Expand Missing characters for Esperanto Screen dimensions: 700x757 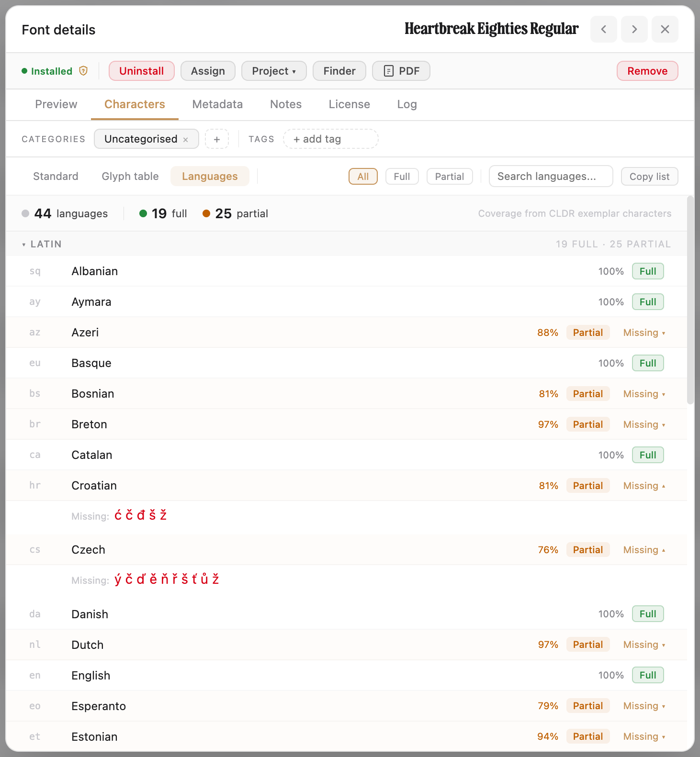644,706
